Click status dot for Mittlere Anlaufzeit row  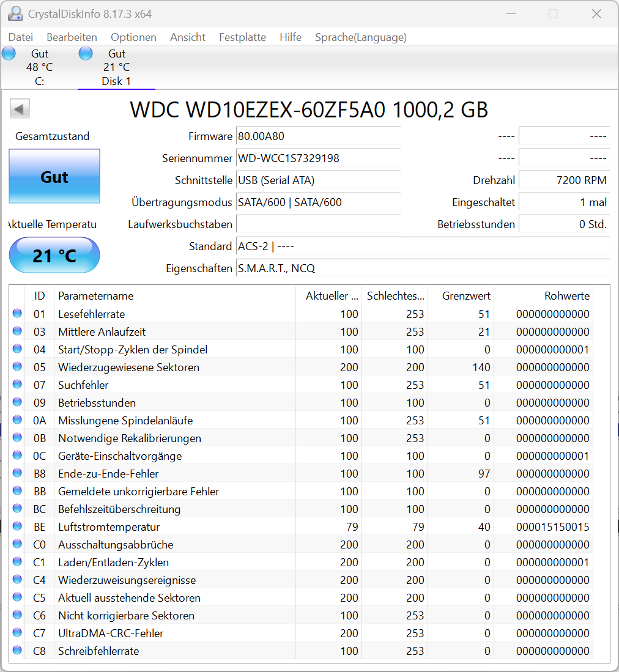[x=17, y=331]
